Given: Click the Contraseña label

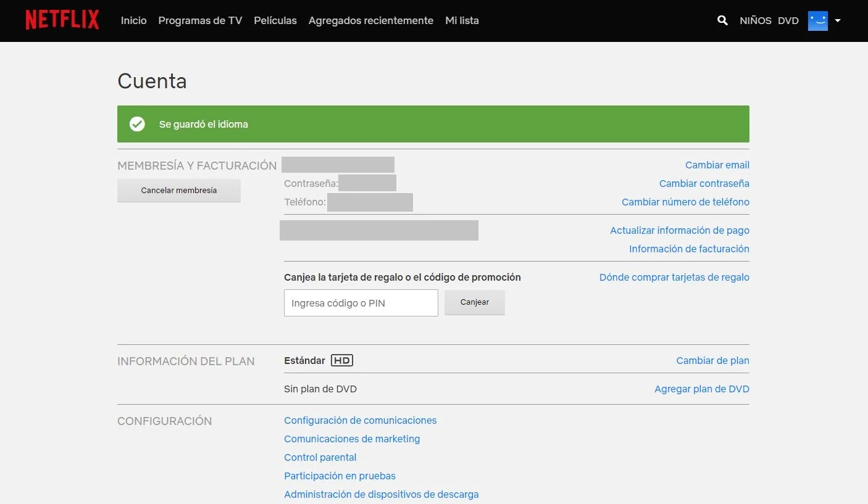Looking at the screenshot, I should click(x=311, y=183).
